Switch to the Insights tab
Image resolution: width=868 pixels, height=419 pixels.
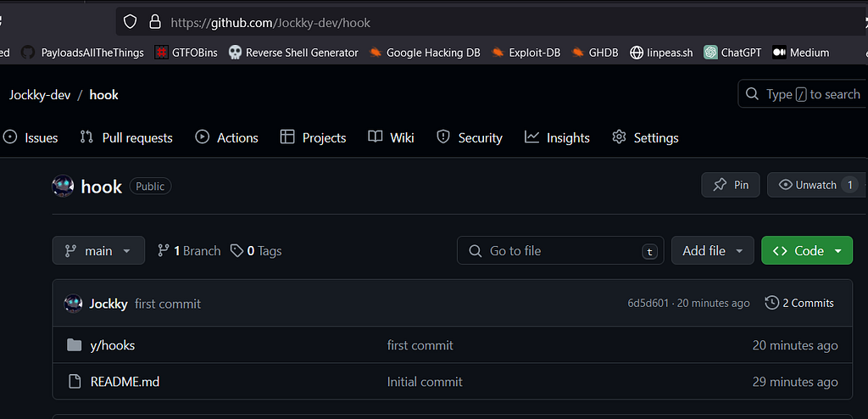click(558, 137)
